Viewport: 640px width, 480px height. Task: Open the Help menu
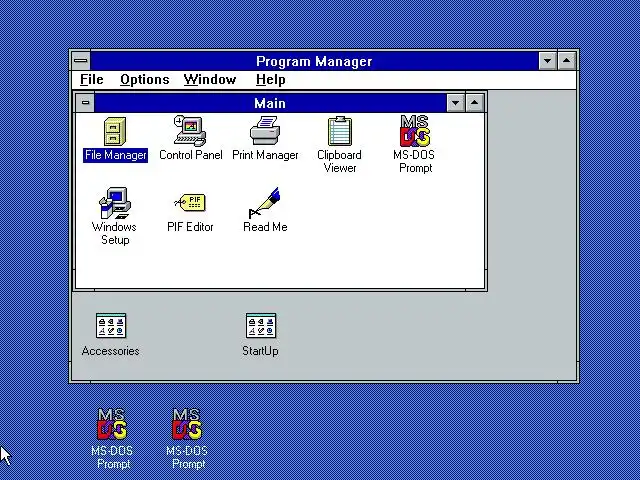[x=271, y=80]
